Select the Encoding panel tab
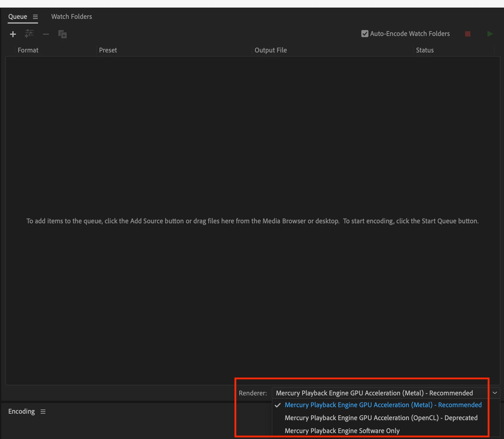 click(x=22, y=411)
